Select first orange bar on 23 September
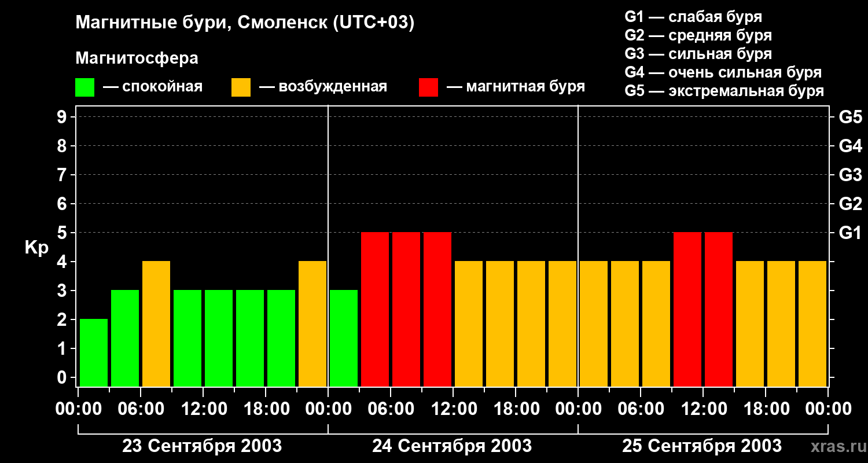This screenshot has height=463, width=868. pos(156,324)
